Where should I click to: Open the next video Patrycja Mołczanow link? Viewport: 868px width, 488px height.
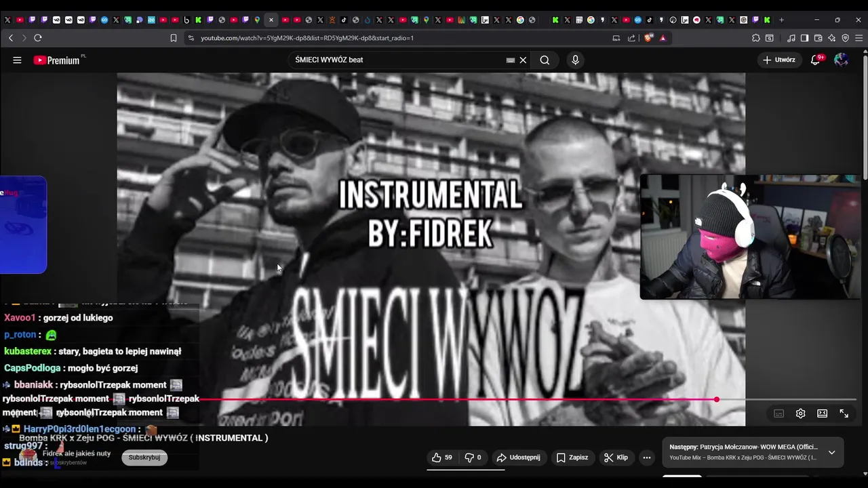(x=744, y=447)
